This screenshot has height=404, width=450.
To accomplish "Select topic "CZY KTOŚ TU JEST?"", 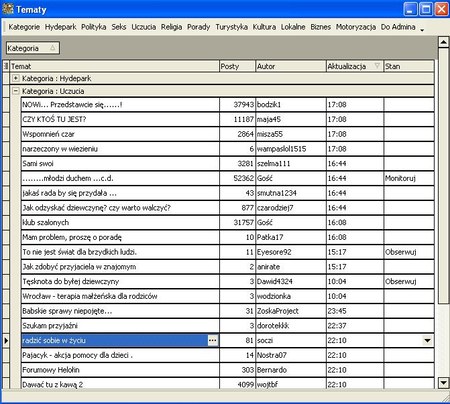I will (120, 119).
